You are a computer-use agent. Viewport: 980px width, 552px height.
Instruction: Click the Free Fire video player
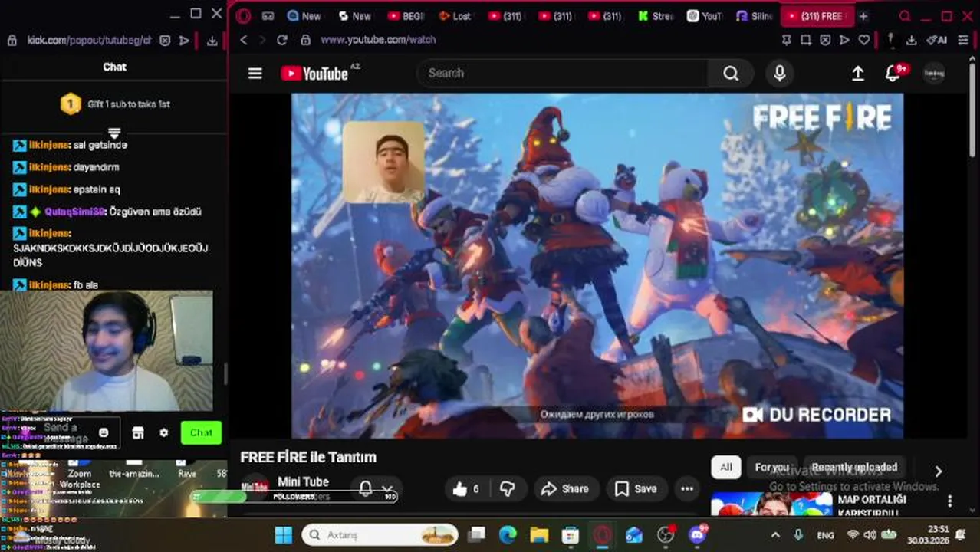tap(597, 266)
